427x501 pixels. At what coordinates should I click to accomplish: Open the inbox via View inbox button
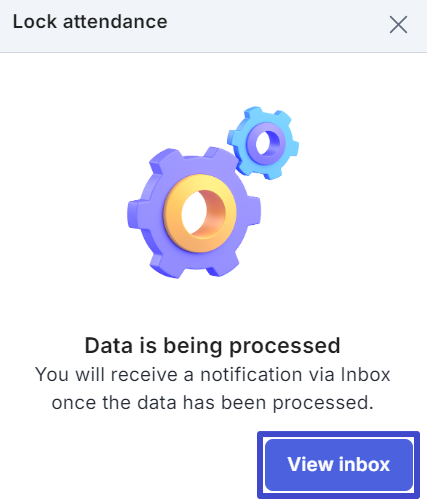(x=339, y=464)
